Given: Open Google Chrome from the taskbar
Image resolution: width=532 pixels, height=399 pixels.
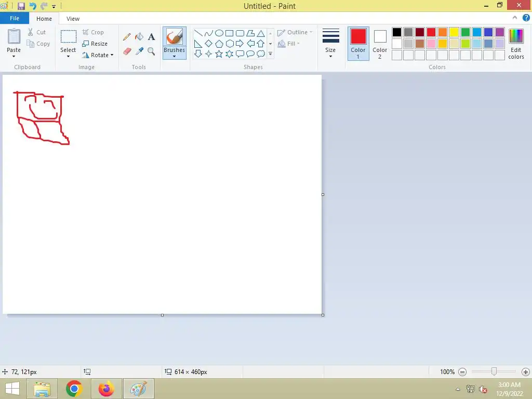Looking at the screenshot, I should [74, 389].
